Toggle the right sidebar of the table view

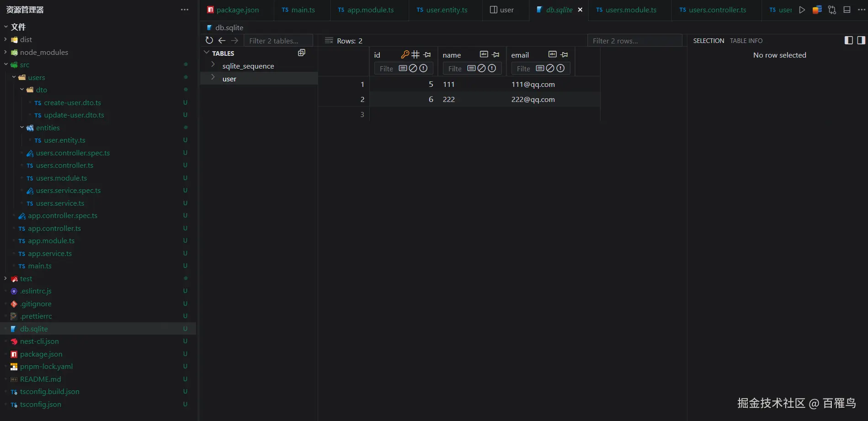coord(861,40)
